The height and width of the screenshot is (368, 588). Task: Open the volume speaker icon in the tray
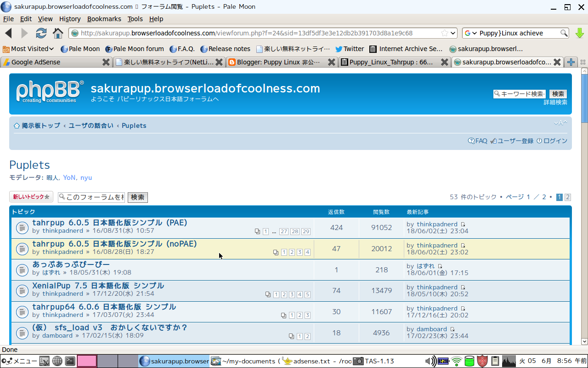tap(430, 361)
